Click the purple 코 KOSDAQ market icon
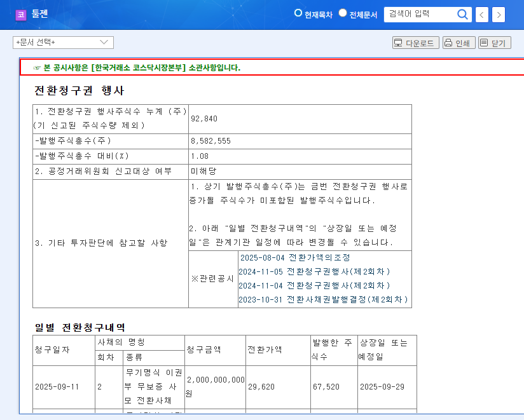Screen dimensions: 524x420 21,15
